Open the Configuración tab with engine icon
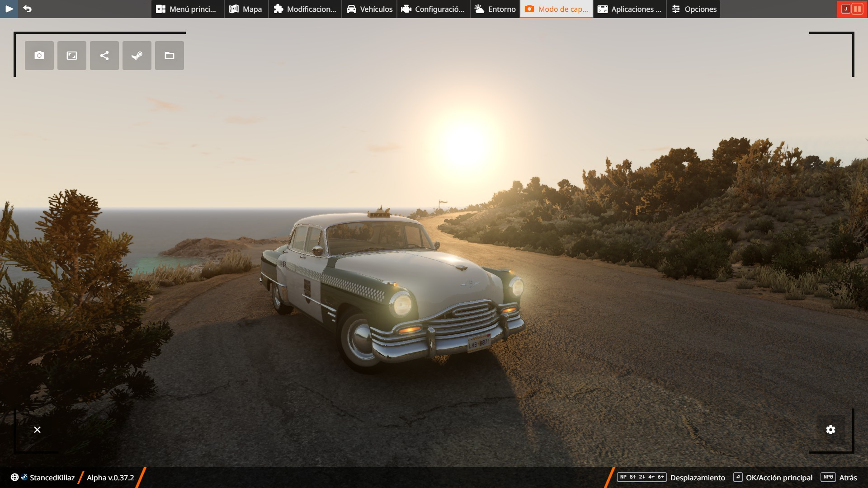868x488 pixels. (434, 9)
